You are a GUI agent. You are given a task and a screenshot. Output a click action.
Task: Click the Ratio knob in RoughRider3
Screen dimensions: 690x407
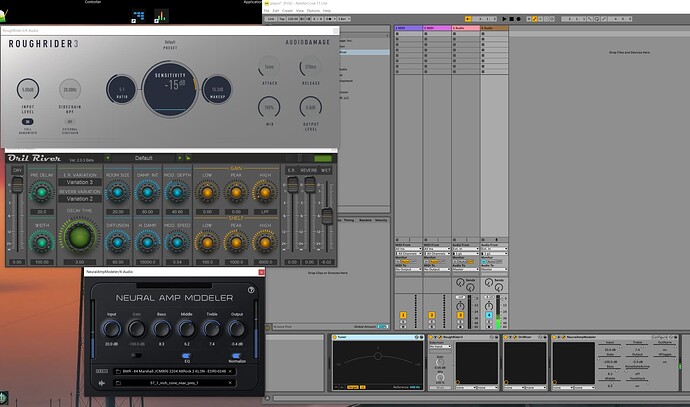point(123,91)
